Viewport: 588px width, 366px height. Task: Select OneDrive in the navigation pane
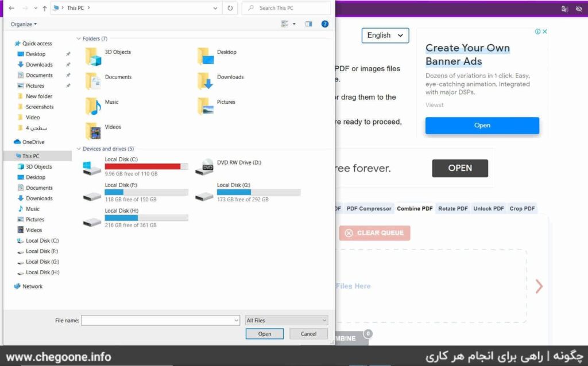click(x=29, y=142)
